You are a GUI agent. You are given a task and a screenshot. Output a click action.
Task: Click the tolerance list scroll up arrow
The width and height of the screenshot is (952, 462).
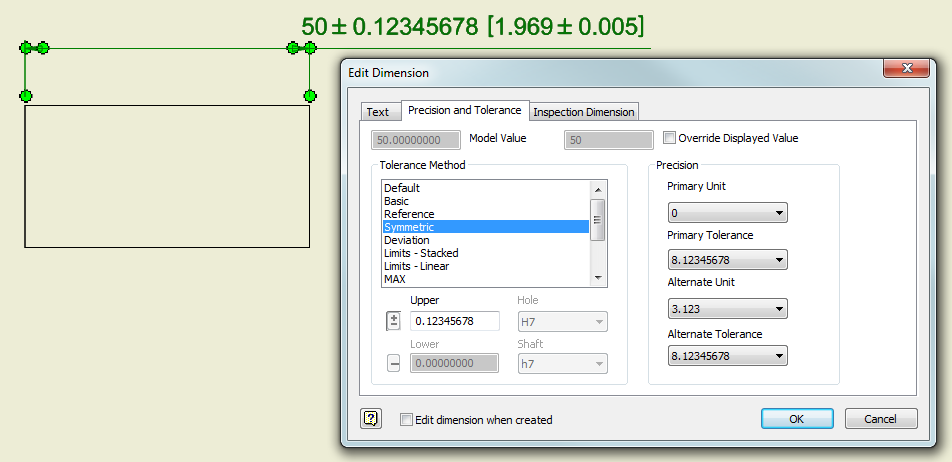(x=598, y=189)
